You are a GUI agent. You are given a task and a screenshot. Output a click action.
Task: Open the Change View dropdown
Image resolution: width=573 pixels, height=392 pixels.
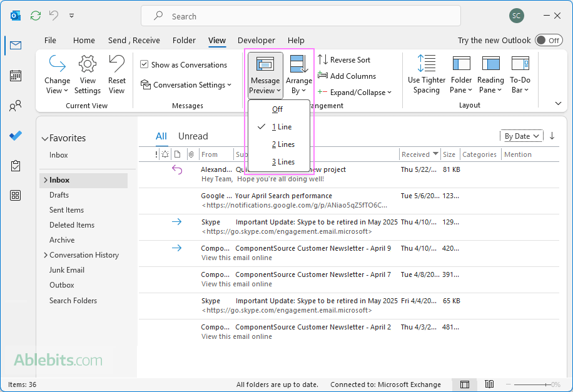pos(57,74)
